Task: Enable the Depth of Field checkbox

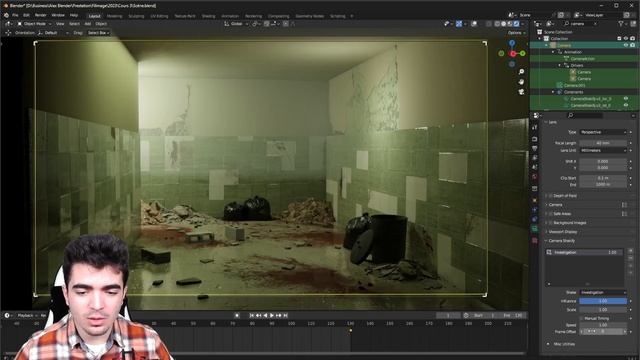Action: tap(551, 196)
